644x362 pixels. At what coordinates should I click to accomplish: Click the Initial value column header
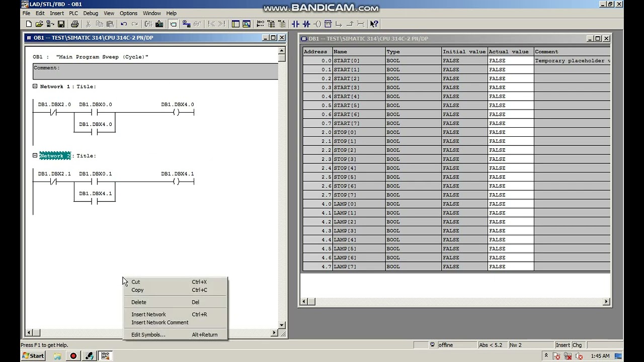(464, 51)
